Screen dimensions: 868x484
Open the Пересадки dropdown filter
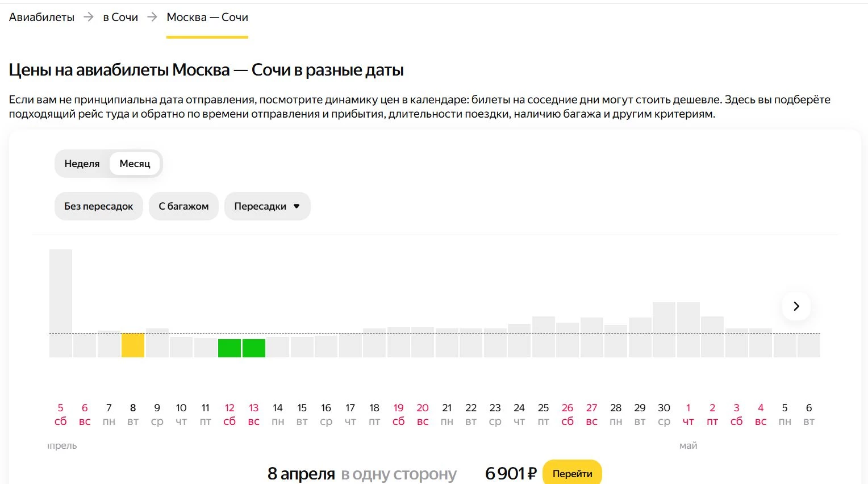(268, 206)
